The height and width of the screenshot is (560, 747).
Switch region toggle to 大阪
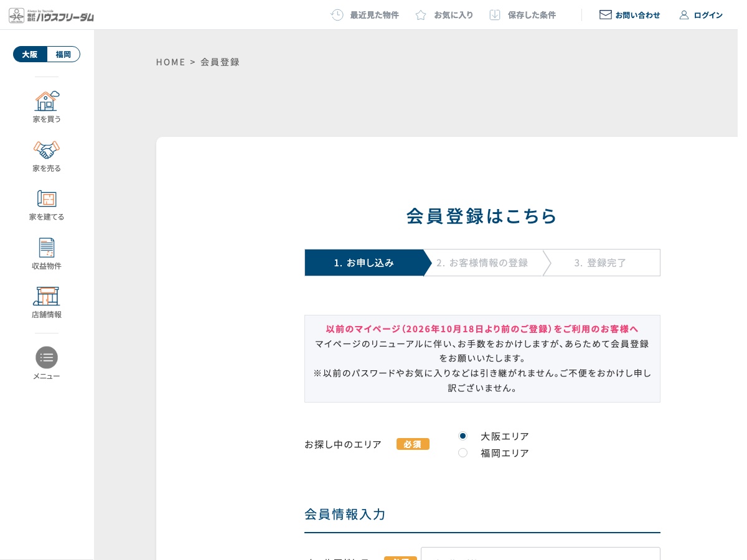[30, 54]
